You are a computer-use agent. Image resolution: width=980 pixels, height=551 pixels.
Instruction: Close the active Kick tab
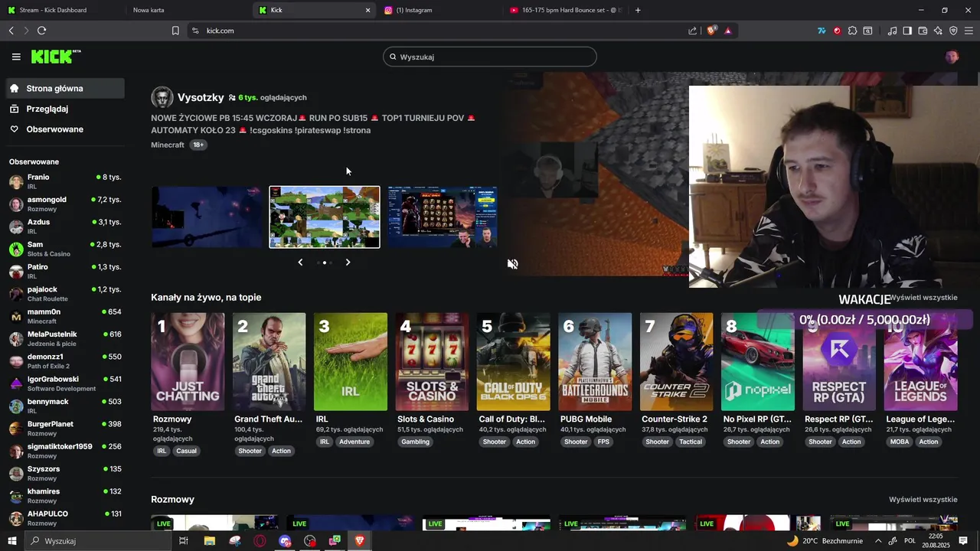pos(367,10)
